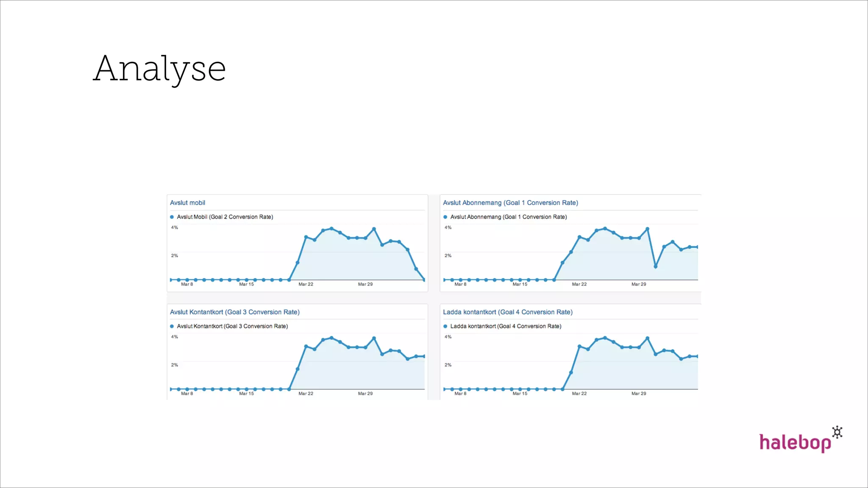The image size is (868, 488).
Task: Click the Avslut Kontantkort legend dot
Action: pyautogui.click(x=172, y=326)
